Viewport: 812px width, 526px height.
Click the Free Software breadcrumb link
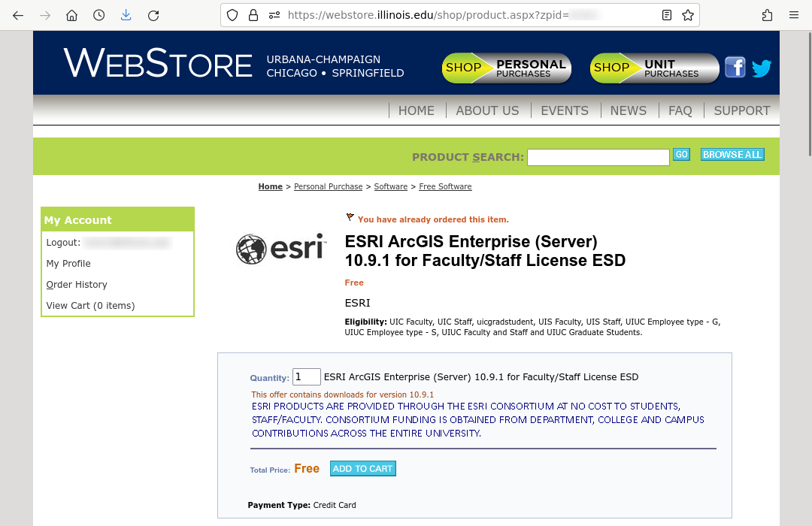tap(445, 186)
